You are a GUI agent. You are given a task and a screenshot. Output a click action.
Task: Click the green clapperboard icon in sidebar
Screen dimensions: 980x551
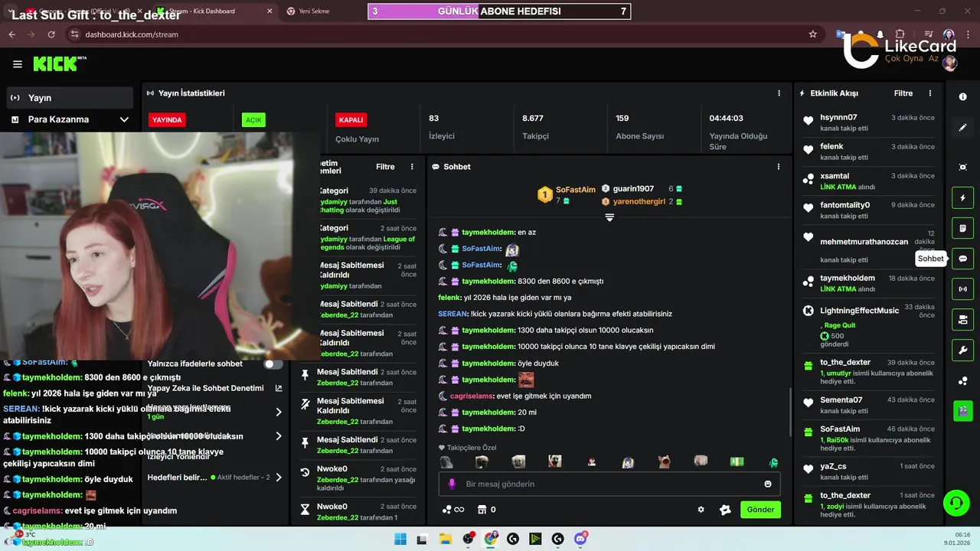pyautogui.click(x=963, y=411)
